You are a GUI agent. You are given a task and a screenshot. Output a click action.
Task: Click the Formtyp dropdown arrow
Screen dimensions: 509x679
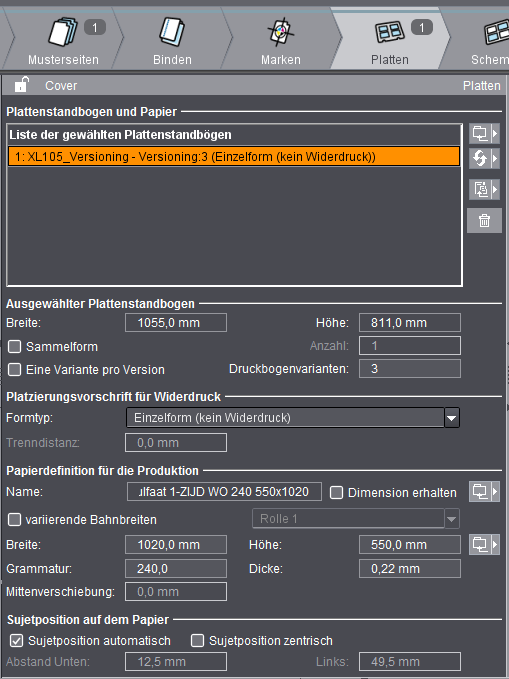pyautogui.click(x=452, y=418)
